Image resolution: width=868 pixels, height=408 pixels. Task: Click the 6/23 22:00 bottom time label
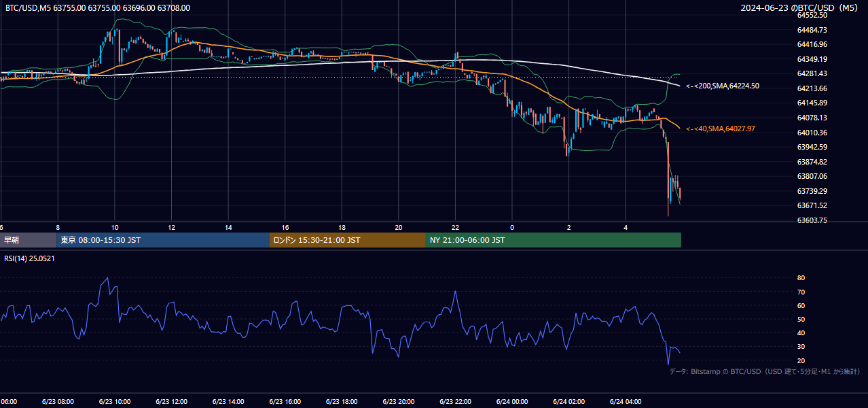tap(455, 402)
